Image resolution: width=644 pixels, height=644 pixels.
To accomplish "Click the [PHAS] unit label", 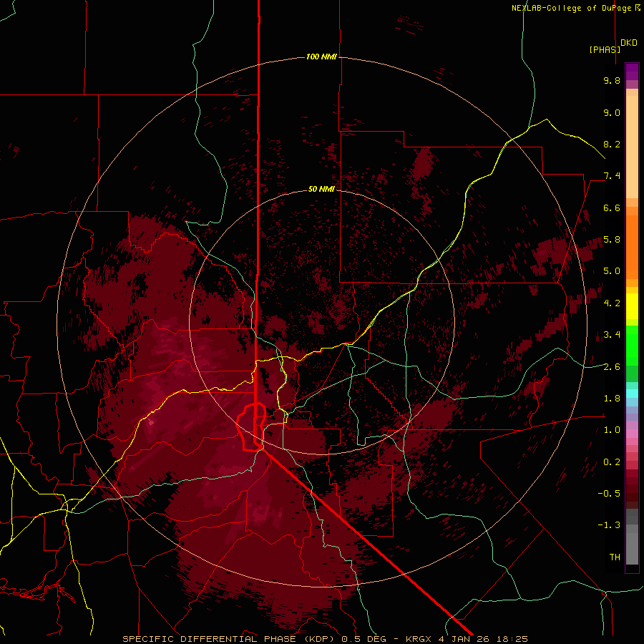I will pyautogui.click(x=605, y=49).
